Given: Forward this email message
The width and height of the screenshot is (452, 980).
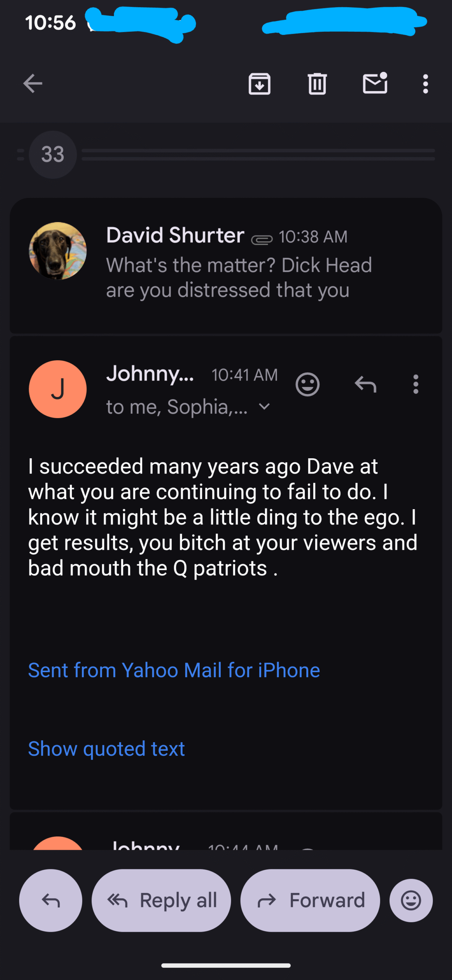Looking at the screenshot, I should point(310,900).
